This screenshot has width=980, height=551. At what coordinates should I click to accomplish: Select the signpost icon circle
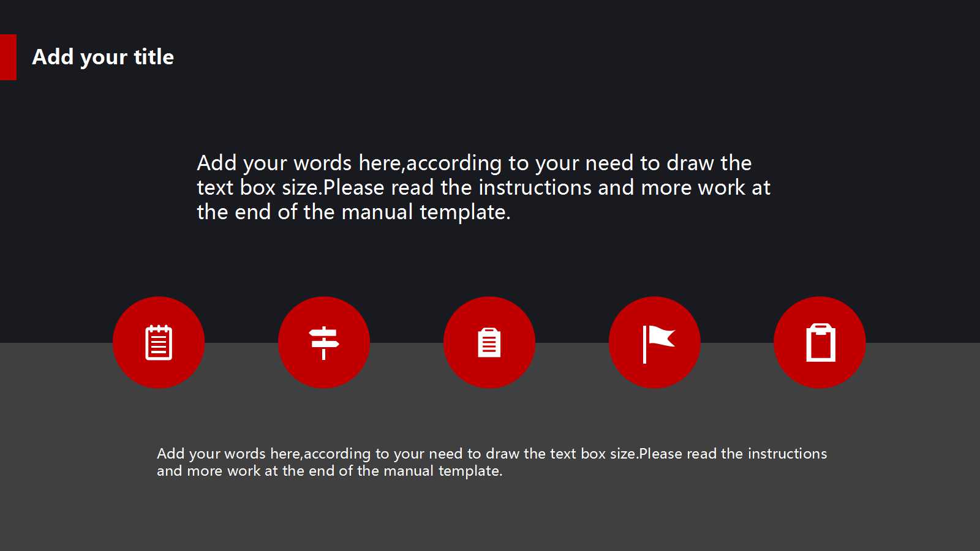324,342
